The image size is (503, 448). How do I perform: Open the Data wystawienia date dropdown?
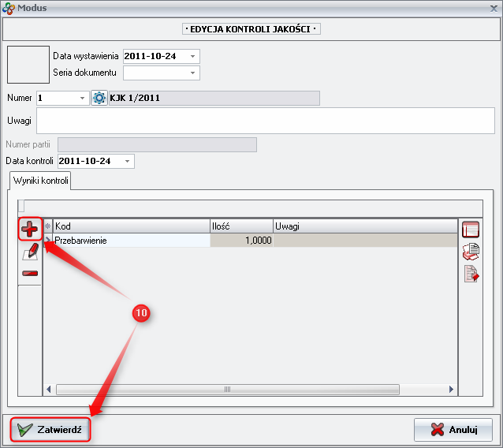[x=192, y=56]
